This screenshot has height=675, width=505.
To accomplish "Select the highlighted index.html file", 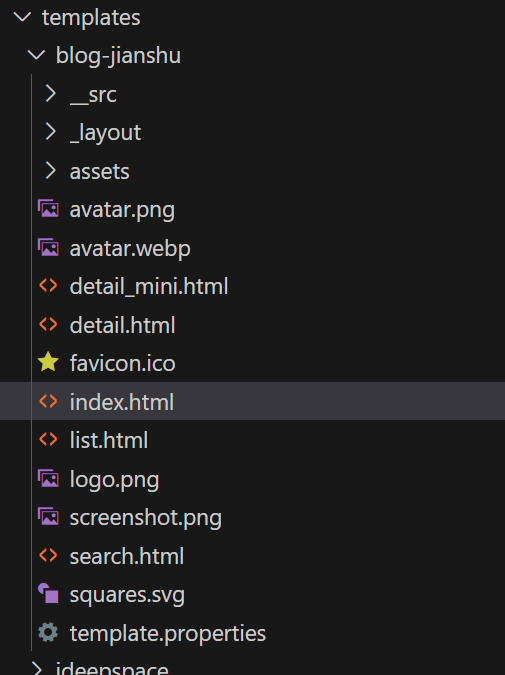I will [252, 401].
